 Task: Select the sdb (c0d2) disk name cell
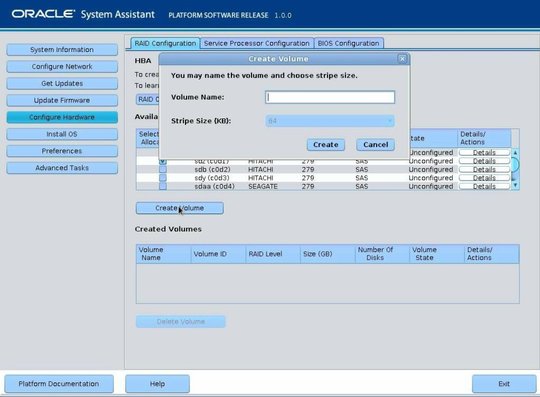212,169
